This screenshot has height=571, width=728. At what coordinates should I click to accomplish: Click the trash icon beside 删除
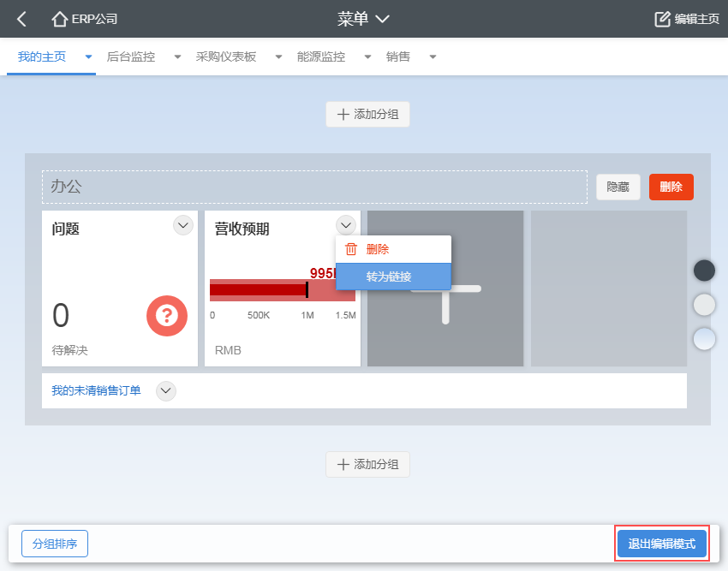coord(350,249)
